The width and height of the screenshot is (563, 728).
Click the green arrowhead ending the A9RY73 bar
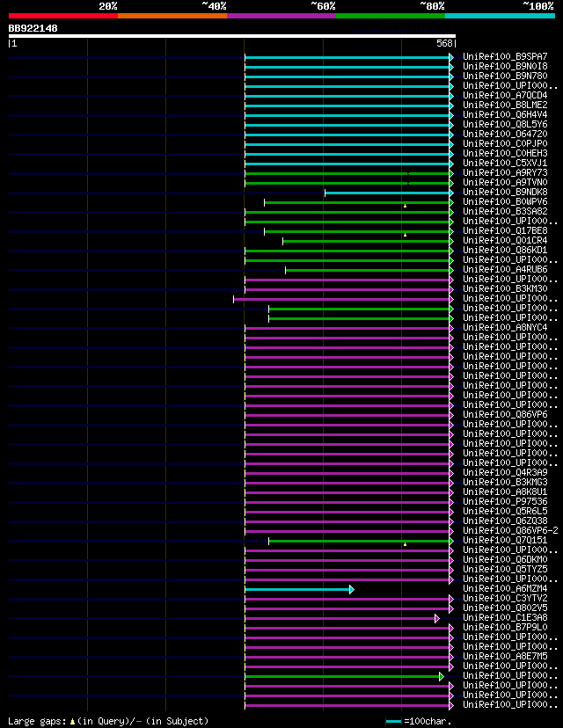pyautogui.click(x=451, y=173)
